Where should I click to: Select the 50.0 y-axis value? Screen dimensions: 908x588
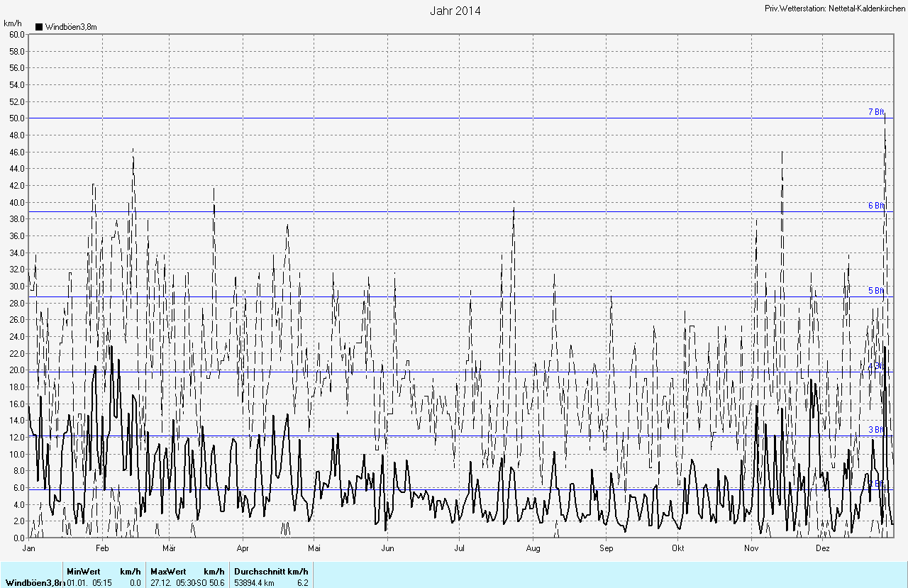point(17,118)
